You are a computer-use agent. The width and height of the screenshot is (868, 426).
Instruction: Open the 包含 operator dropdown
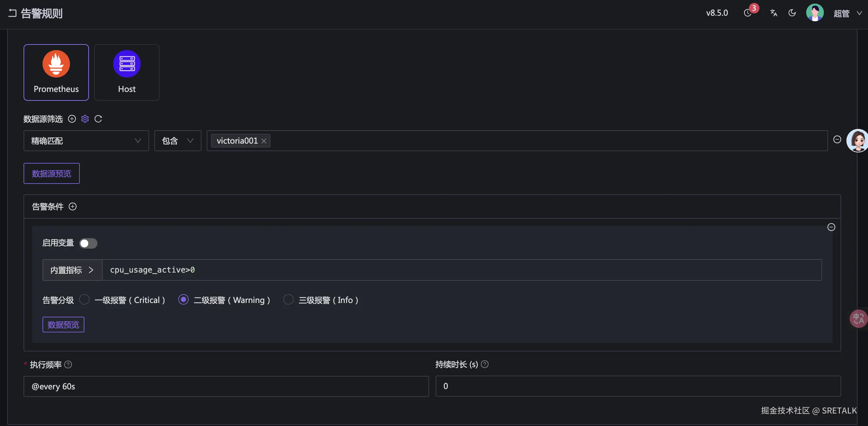coord(178,141)
